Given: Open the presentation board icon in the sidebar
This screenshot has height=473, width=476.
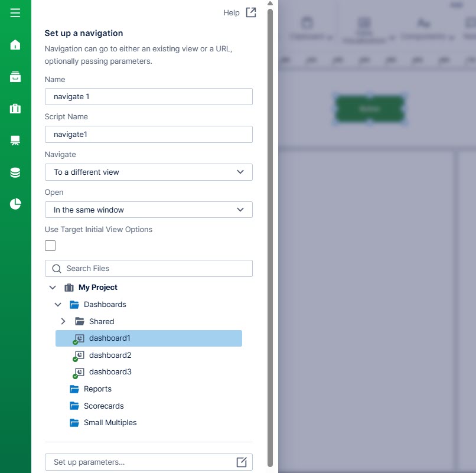Looking at the screenshot, I should (x=15, y=141).
